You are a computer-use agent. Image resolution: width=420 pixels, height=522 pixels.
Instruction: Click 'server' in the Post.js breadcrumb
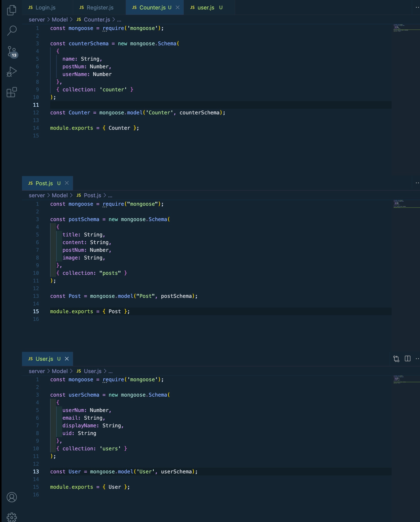[x=37, y=195]
